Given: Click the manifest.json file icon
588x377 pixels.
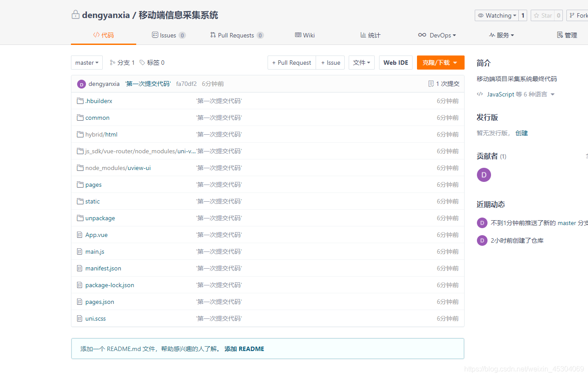Looking at the screenshot, I should coord(80,268).
